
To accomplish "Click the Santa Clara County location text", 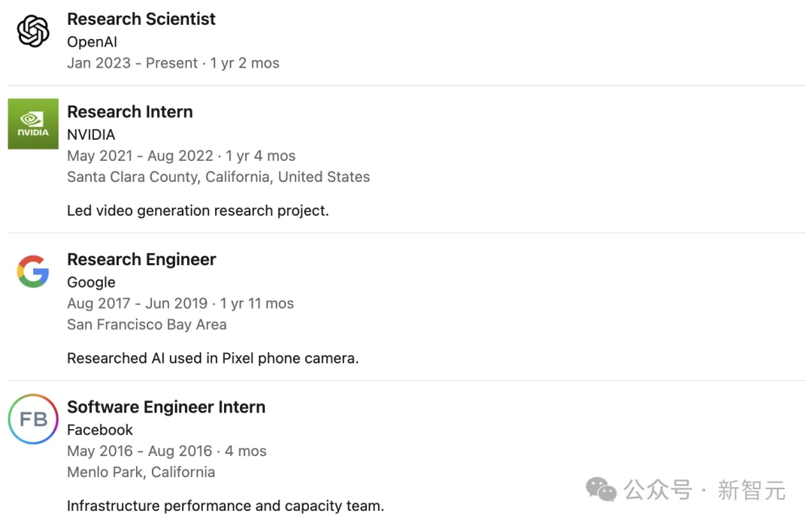I will tap(218, 177).
